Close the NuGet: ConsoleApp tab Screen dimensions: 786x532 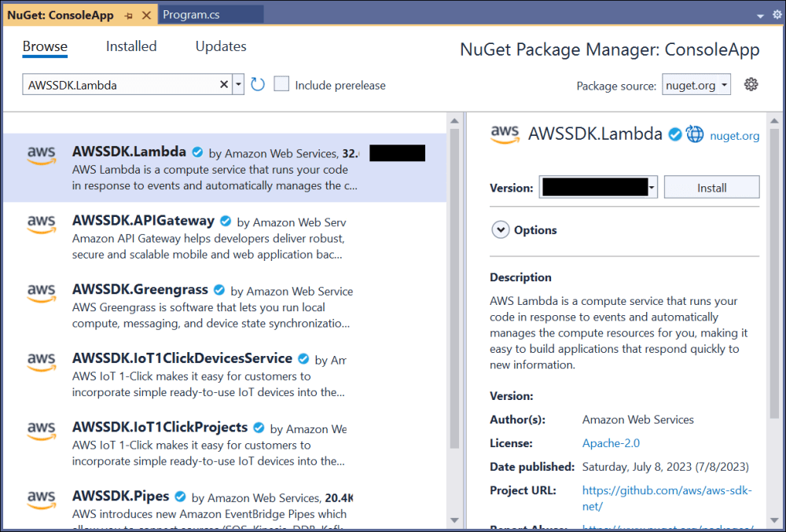(x=146, y=16)
